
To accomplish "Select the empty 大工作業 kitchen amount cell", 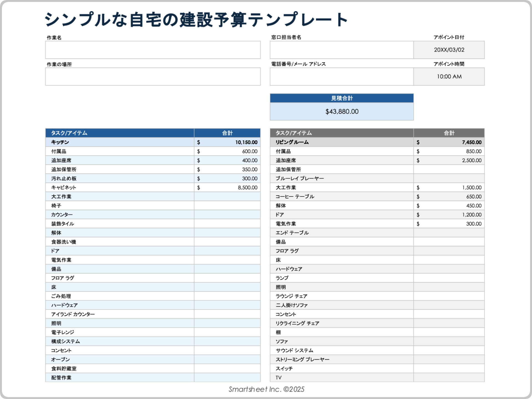I will pyautogui.click(x=227, y=196).
